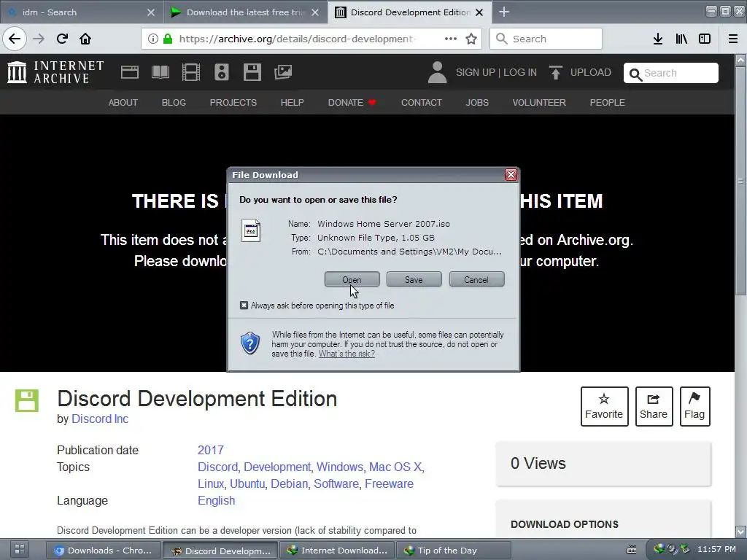Viewport: 747px width, 560px height.
Task: Switch to 'Downloads - Chro...' taskbar window
Action: pos(104,551)
